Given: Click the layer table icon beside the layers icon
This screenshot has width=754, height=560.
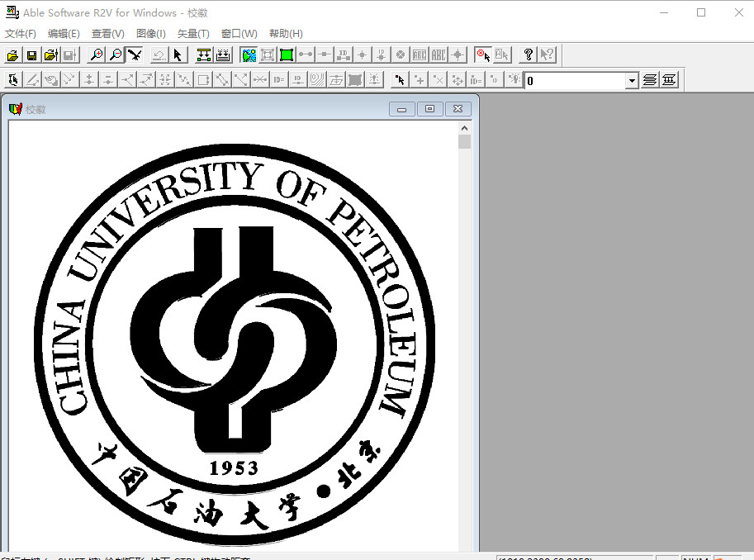Looking at the screenshot, I should coord(669,80).
